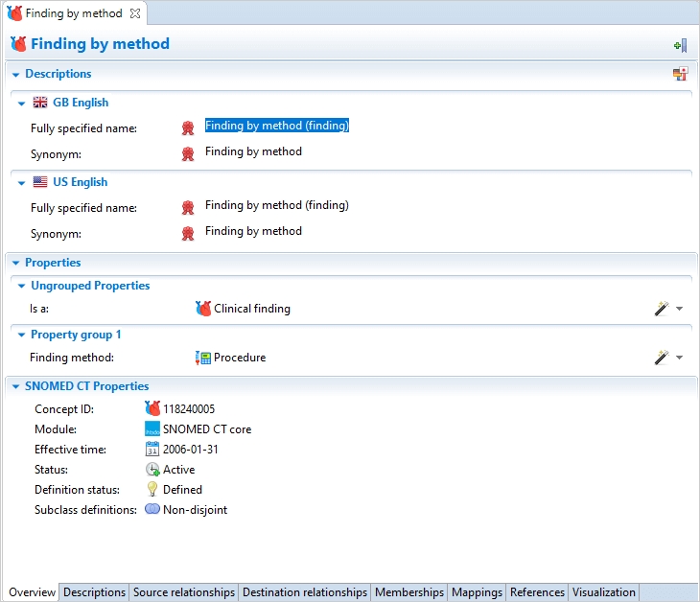Viewport: 700px width, 602px height.
Task: Switch to the Source relationships tab
Action: click(184, 592)
